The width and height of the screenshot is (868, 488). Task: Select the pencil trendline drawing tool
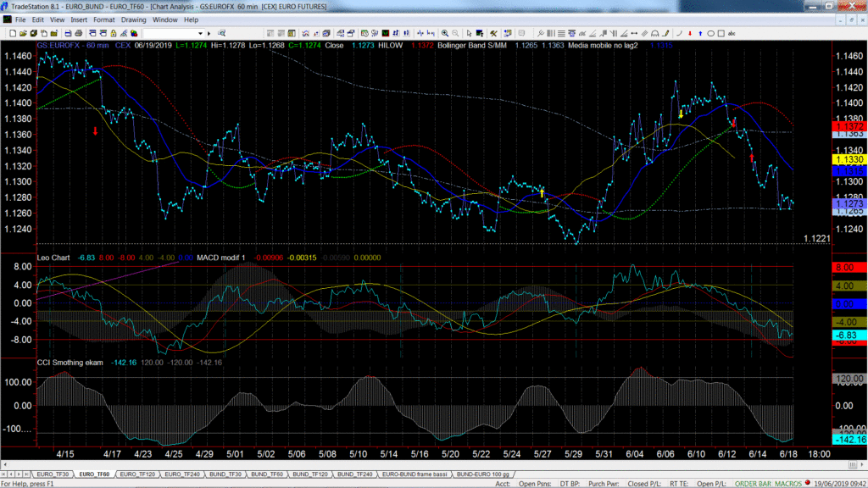pyautogui.click(x=666, y=33)
